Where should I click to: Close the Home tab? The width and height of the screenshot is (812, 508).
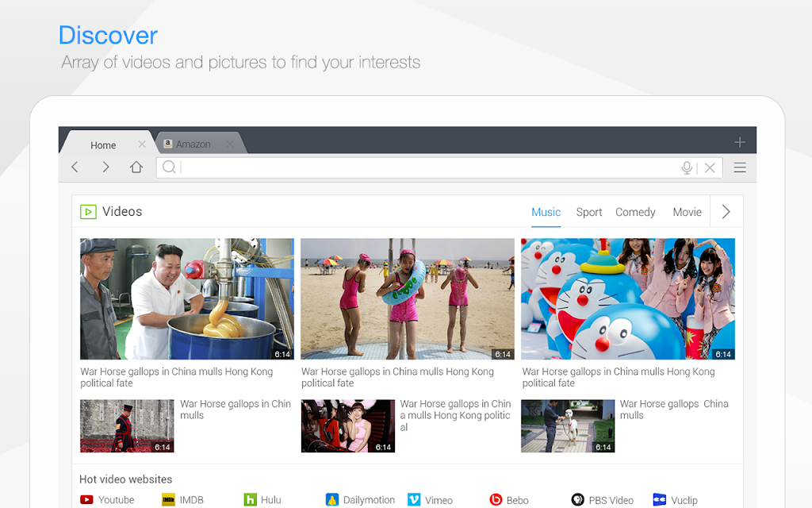pos(142,144)
